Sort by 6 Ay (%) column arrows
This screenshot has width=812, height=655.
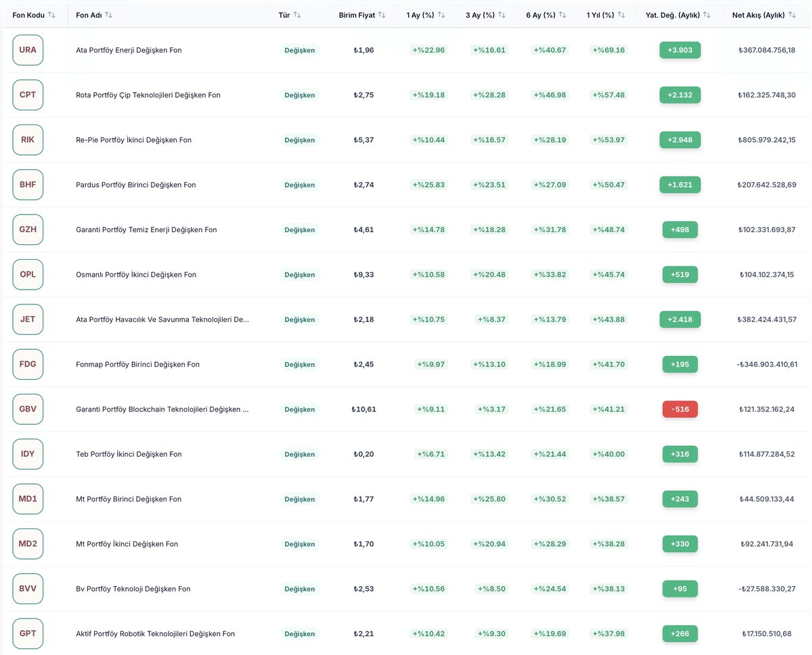pyautogui.click(x=562, y=15)
